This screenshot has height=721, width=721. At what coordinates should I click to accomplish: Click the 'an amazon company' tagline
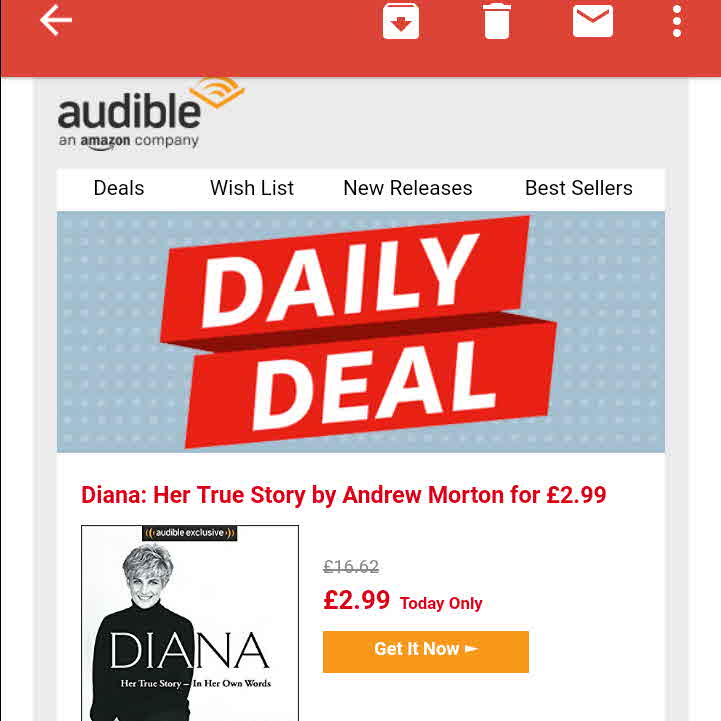tap(128, 141)
